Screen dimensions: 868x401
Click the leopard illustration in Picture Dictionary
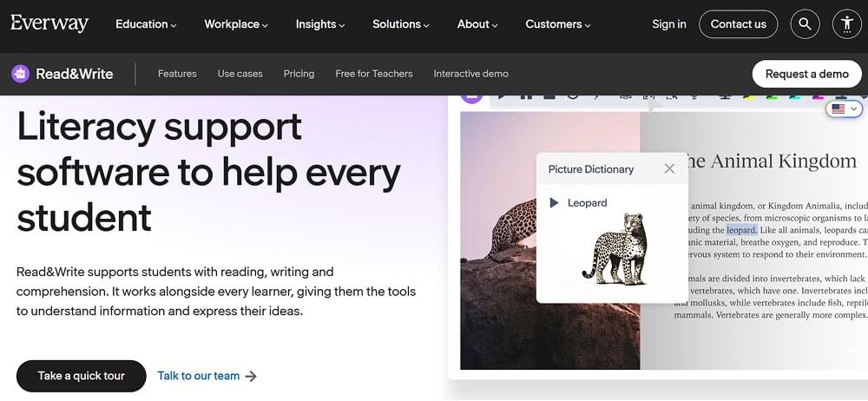[x=615, y=249]
